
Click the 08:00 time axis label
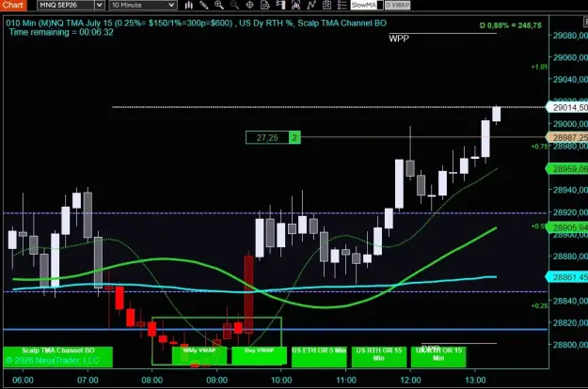tap(151, 380)
